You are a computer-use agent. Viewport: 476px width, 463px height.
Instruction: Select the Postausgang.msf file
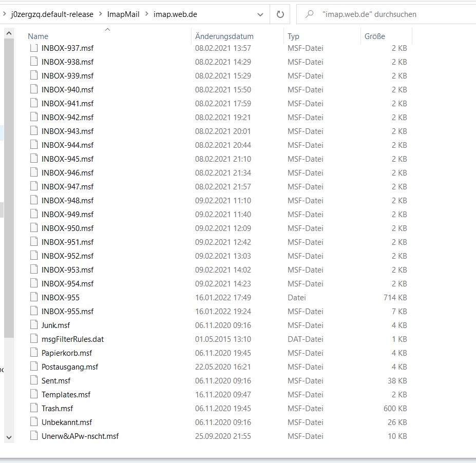point(70,366)
